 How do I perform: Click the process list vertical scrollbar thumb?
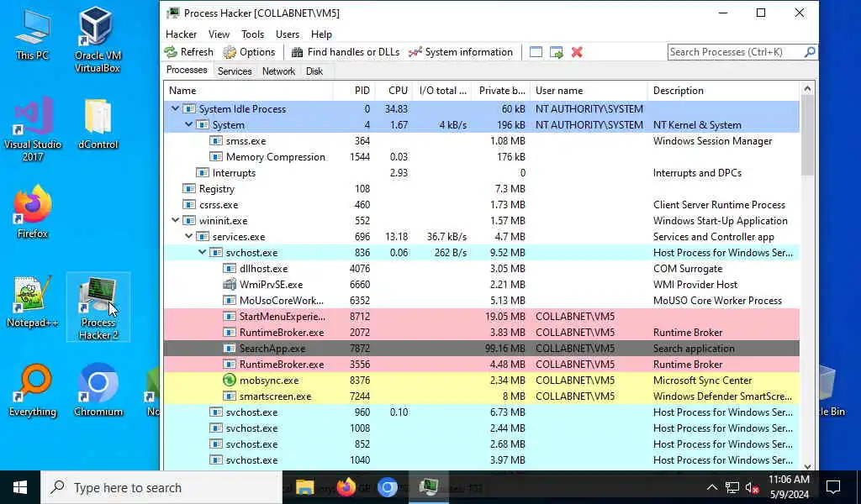pos(807,135)
